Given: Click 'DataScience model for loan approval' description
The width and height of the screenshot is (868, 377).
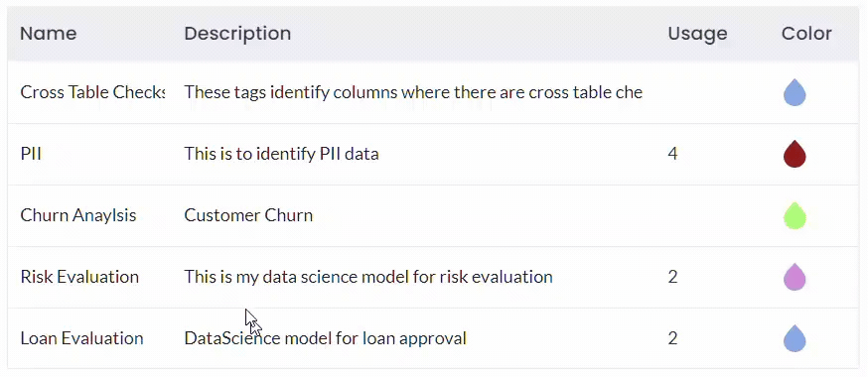Looking at the screenshot, I should [x=326, y=338].
